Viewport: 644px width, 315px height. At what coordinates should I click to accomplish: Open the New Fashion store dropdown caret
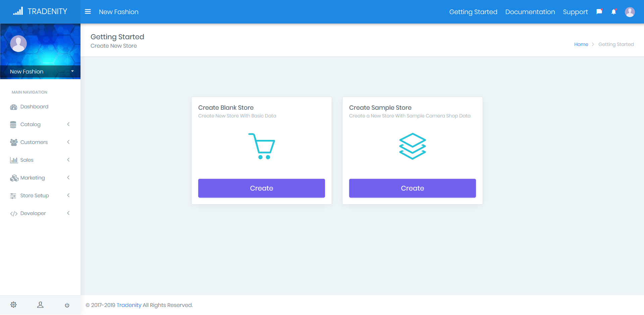(72, 71)
